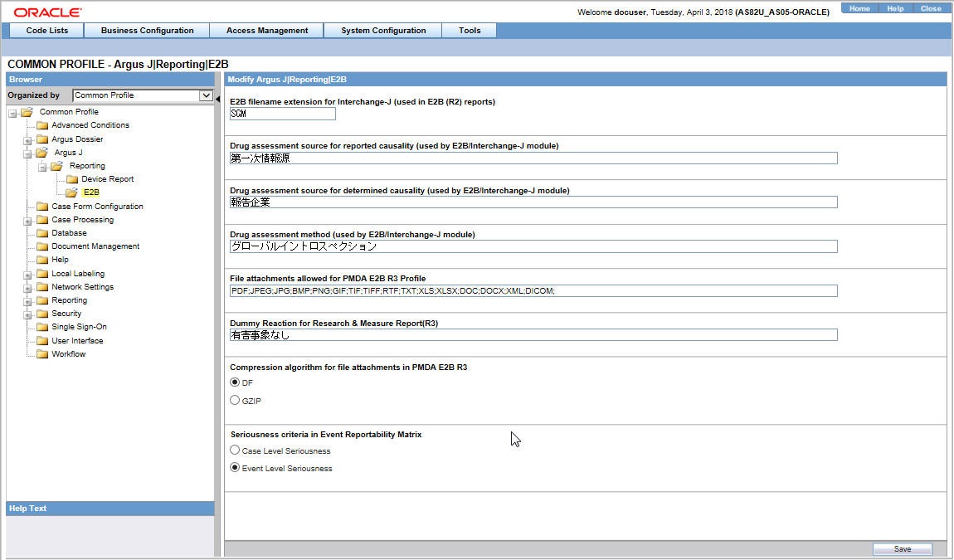Viewport: 954px width, 560px height.
Task: Select the Database tree item
Action: click(x=70, y=233)
